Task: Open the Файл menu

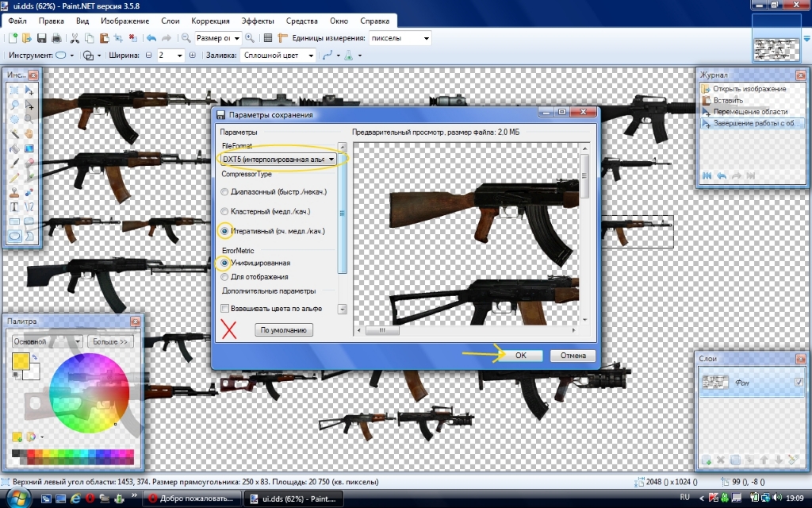Action: (17, 21)
